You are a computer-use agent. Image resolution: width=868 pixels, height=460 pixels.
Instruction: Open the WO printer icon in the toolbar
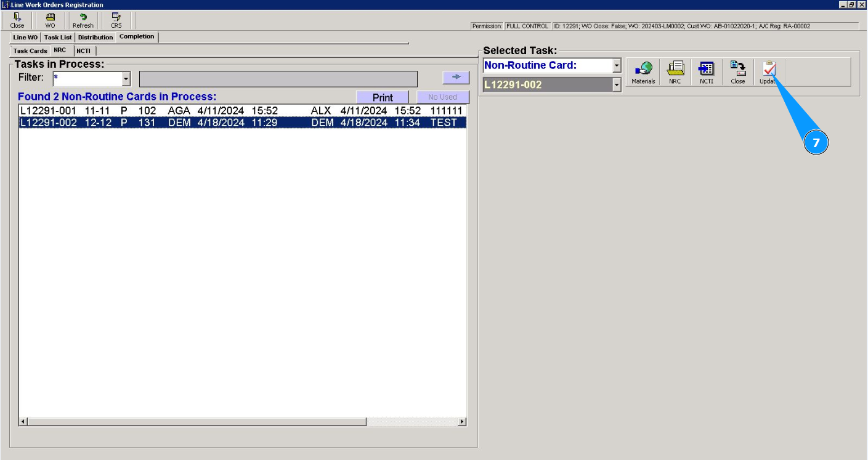click(50, 21)
